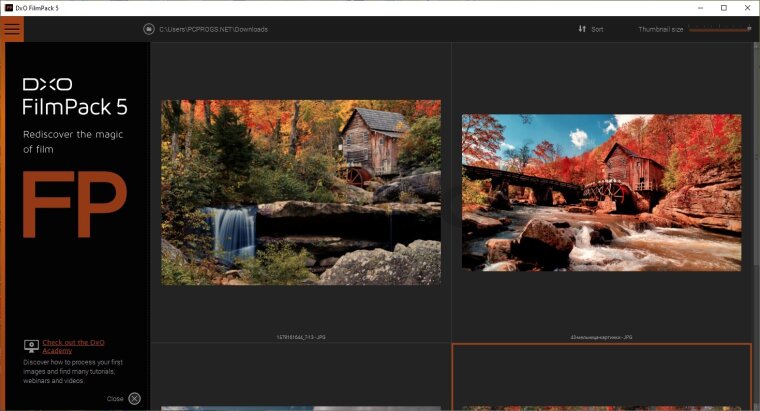
Task: Click the second image's JPG filename label
Action: [x=601, y=338]
